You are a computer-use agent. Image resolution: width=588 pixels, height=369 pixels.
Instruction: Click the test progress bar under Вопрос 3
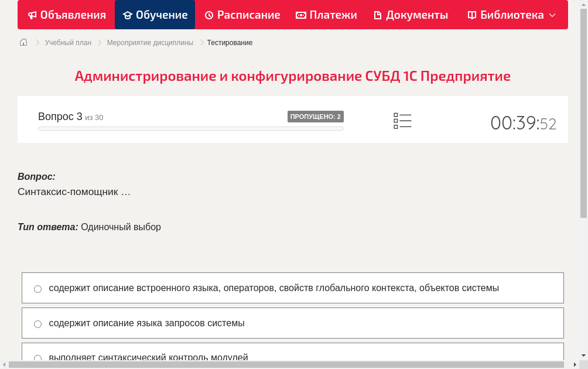190,128
